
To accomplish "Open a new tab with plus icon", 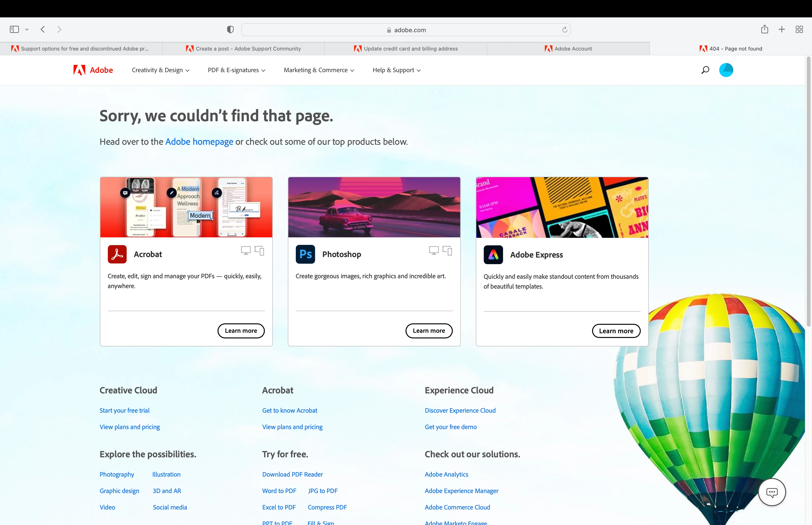I will click(x=782, y=29).
